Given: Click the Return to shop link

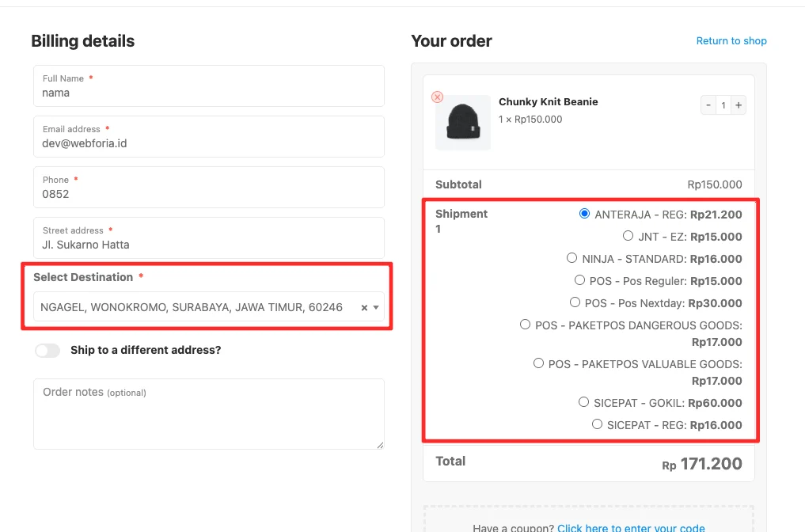Looking at the screenshot, I should (731, 40).
